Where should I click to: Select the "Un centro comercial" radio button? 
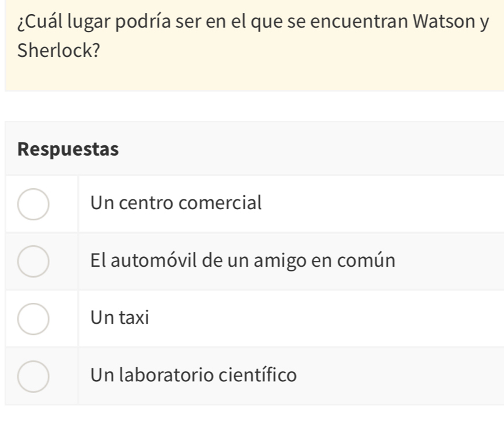(x=33, y=204)
